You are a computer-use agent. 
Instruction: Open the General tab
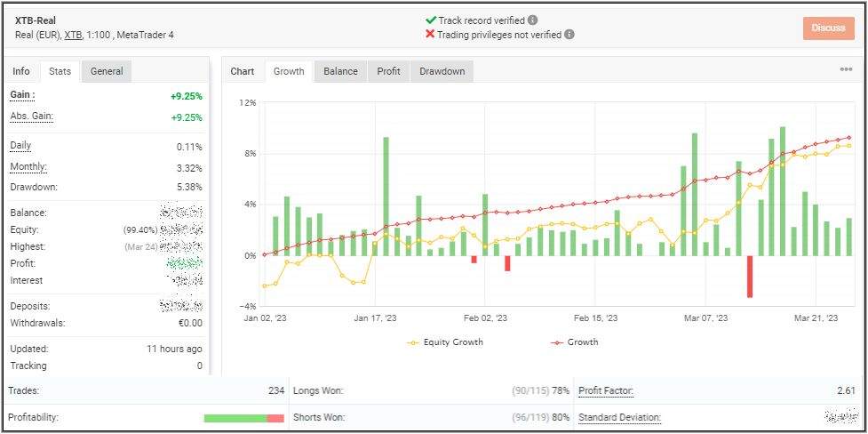click(x=107, y=71)
